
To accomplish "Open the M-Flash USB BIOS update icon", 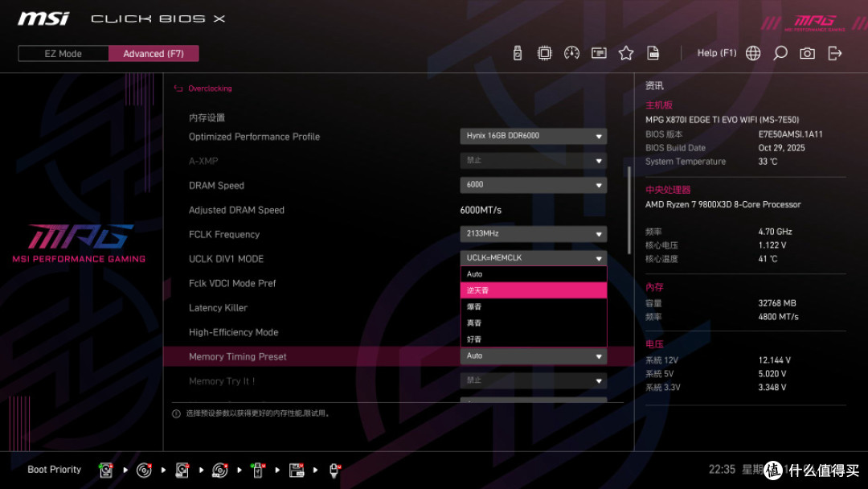I will point(518,53).
